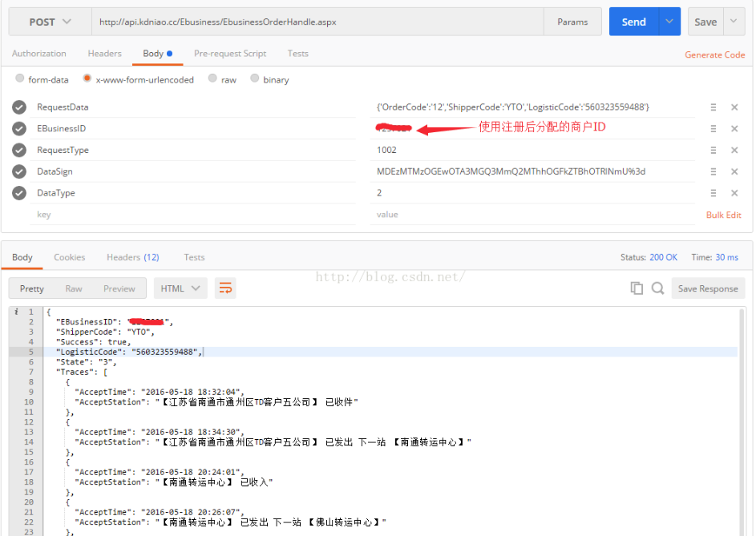Open response Cookies tab
Viewport: 756px width, 536px height.
tap(70, 257)
